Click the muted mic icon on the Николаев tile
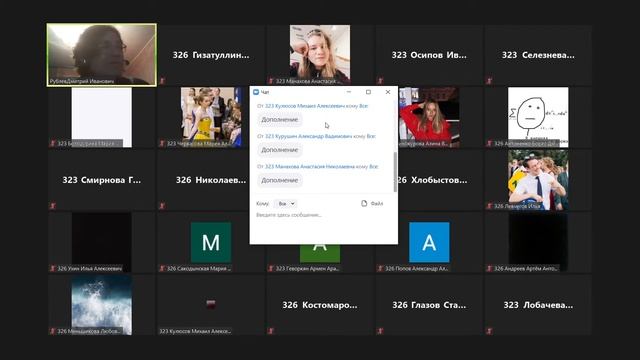 pos(162,206)
